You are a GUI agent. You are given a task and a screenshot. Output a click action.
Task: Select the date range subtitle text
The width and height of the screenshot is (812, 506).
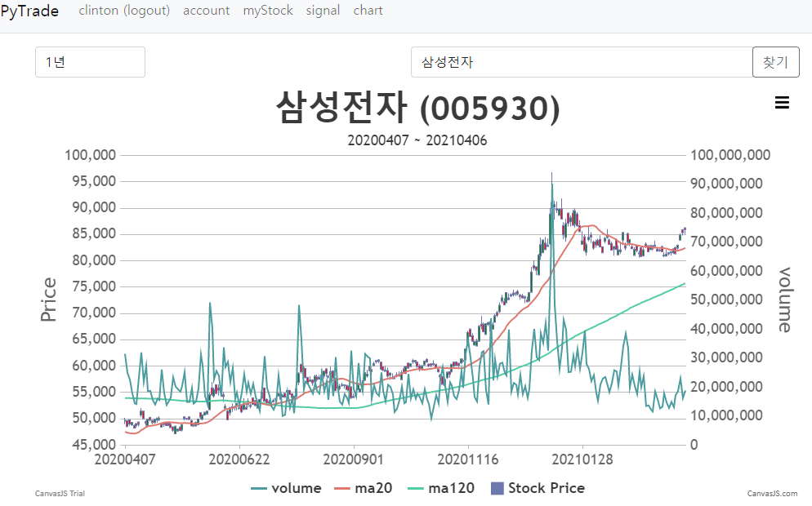417,140
